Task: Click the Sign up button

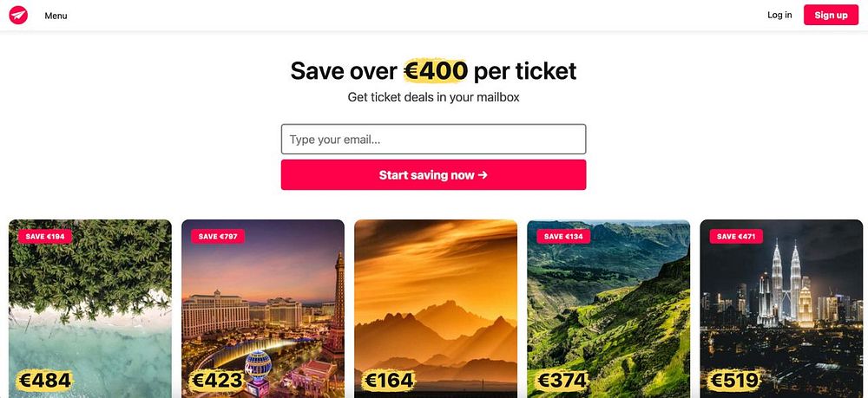Action: (831, 15)
